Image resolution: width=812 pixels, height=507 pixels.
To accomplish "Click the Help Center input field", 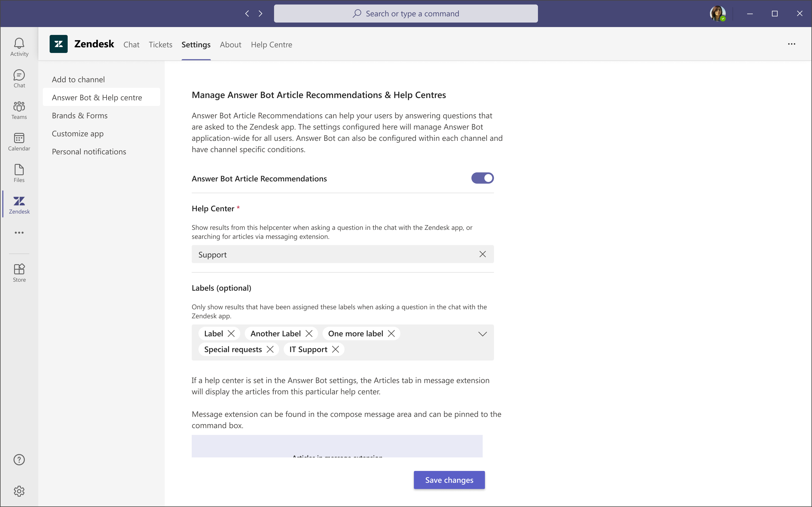I will point(342,254).
